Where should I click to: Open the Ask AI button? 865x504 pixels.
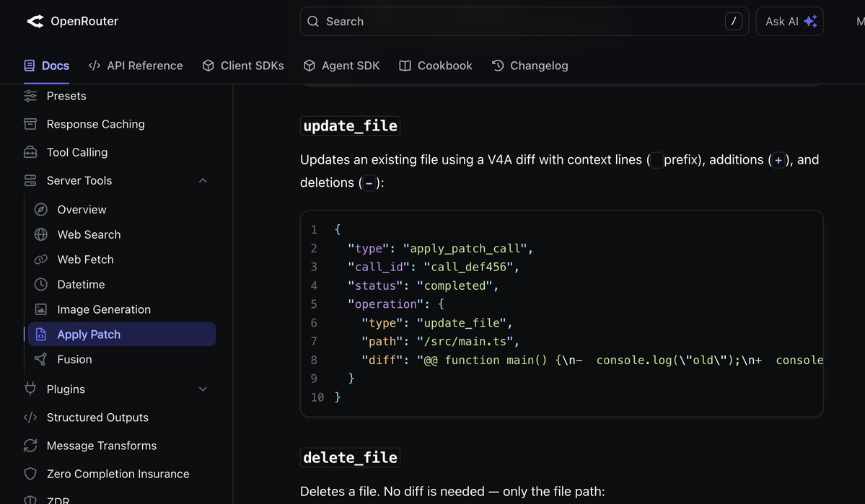pyautogui.click(x=789, y=22)
